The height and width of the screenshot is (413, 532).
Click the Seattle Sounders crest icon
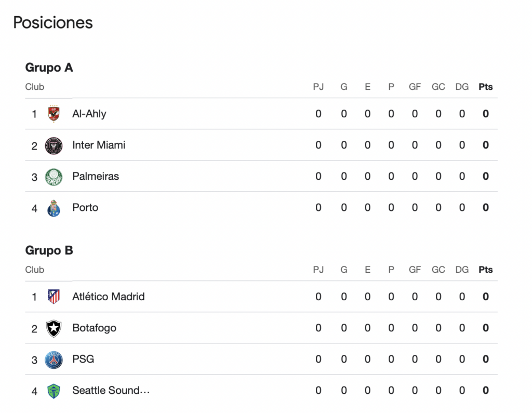click(54, 391)
